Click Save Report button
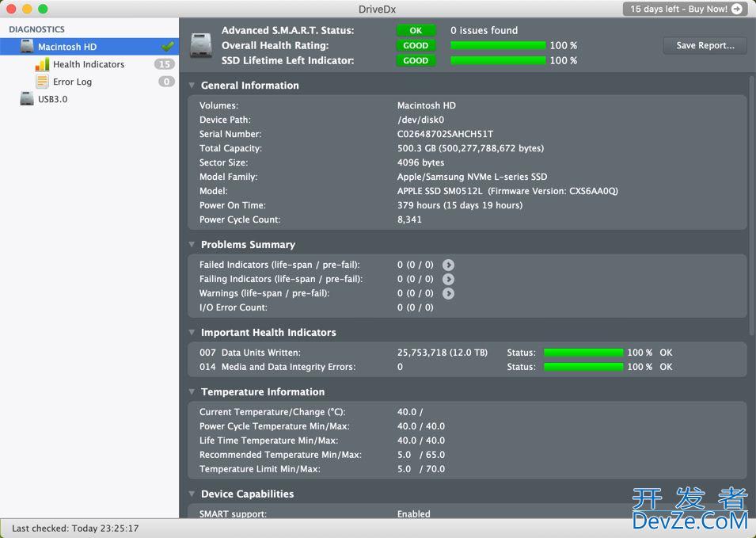The image size is (756, 538). [x=705, y=45]
